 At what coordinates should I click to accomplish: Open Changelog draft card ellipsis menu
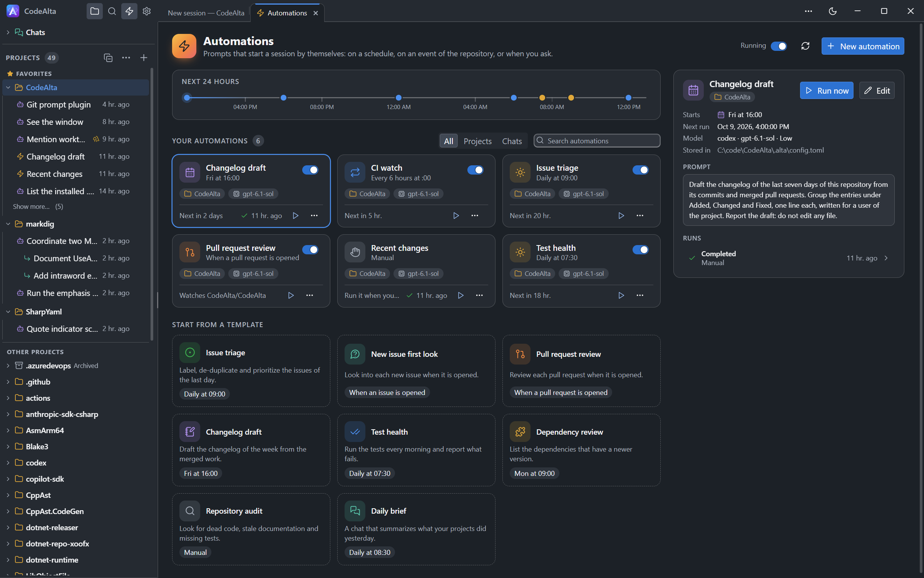pos(314,216)
